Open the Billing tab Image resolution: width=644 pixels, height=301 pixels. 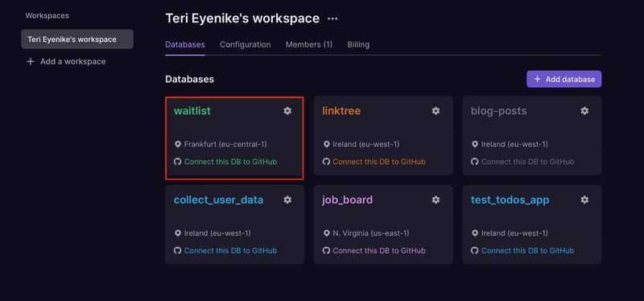[358, 44]
